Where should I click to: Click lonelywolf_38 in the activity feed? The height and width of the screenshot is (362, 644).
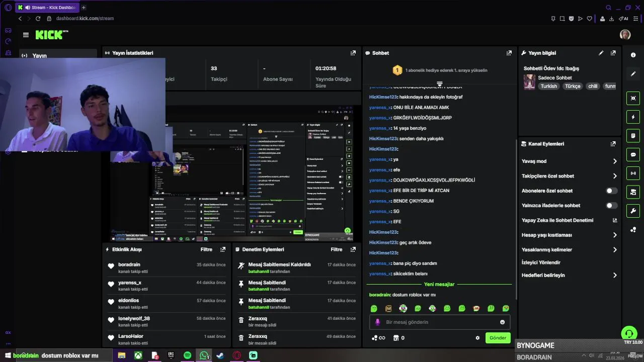coord(134,318)
